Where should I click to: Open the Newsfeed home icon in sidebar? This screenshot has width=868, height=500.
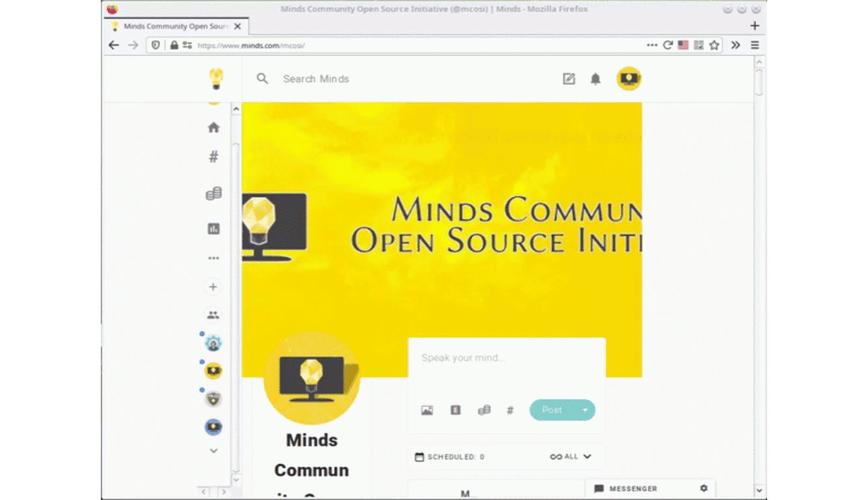[213, 128]
